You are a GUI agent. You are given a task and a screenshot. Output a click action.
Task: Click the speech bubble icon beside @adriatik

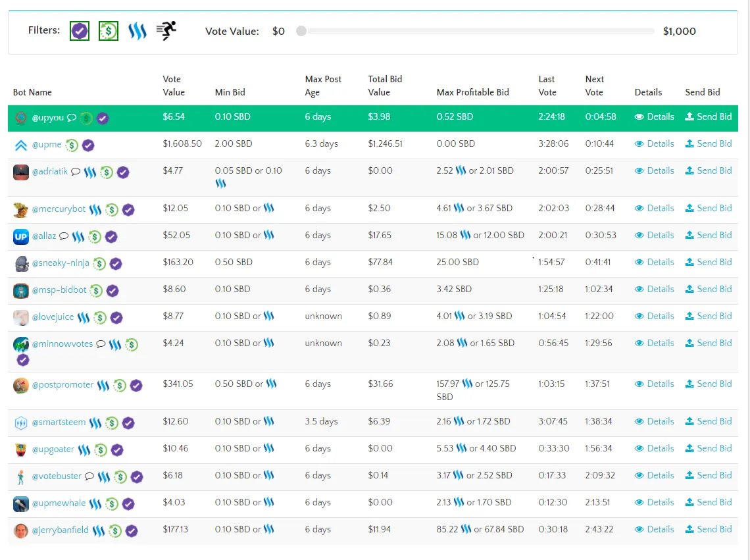pos(76,172)
